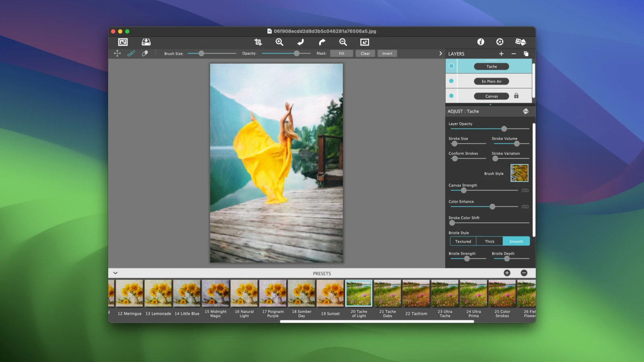This screenshot has width=644, height=362.
Task: Click the Invert mask button
Action: [x=386, y=53]
